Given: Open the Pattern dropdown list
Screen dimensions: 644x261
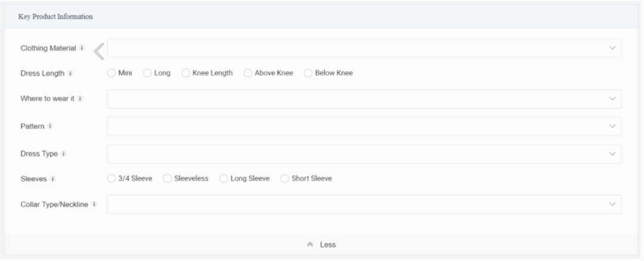Looking at the screenshot, I should tap(364, 126).
